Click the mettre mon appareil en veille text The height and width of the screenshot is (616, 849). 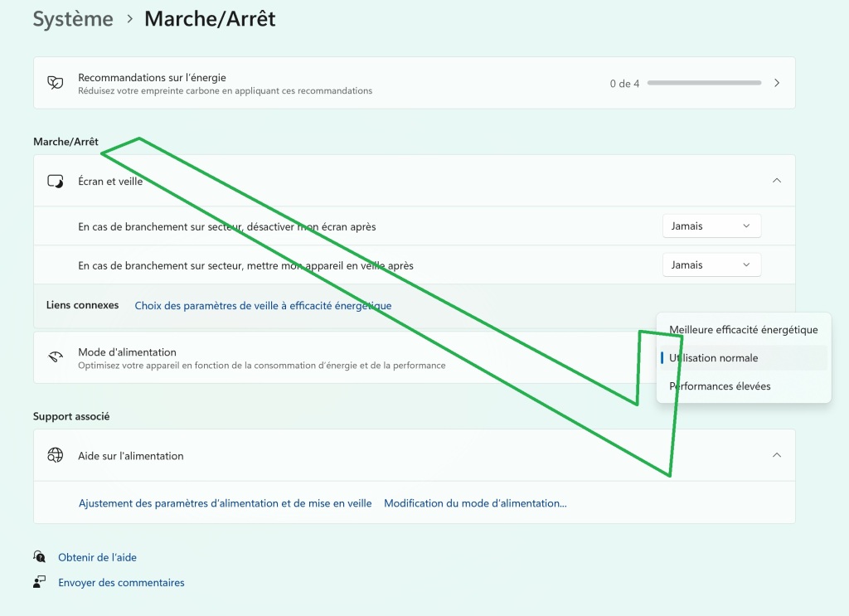click(x=245, y=265)
